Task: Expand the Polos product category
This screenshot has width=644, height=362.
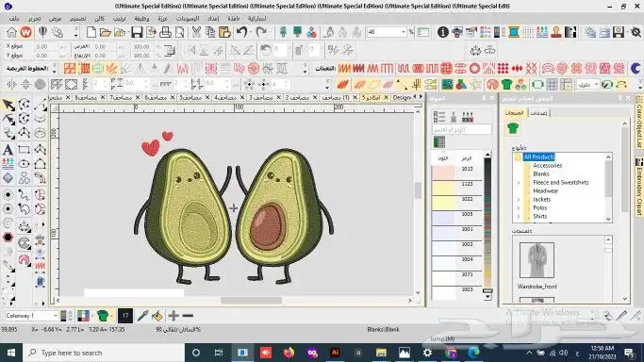Action: pyautogui.click(x=519, y=208)
